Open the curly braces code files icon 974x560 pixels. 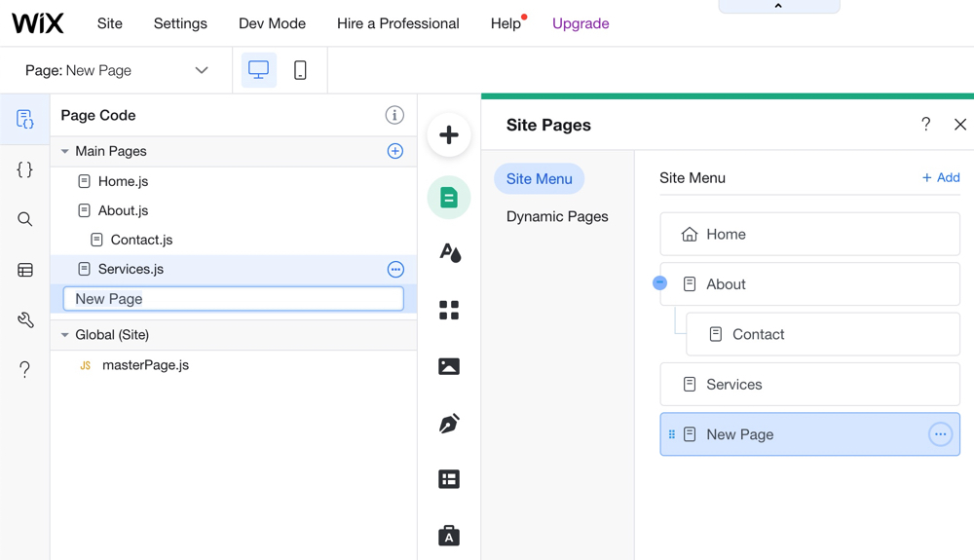[x=25, y=169]
